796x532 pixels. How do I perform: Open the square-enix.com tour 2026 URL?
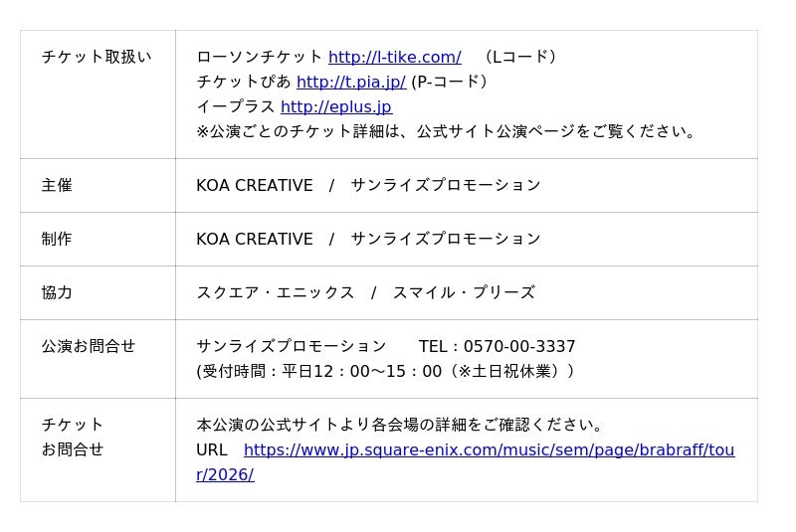coord(489,450)
